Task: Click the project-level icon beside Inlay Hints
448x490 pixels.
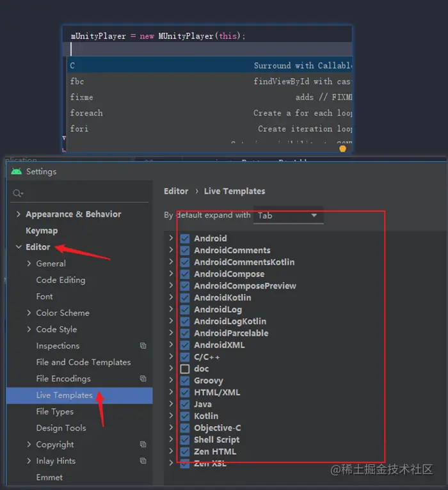Action: click(143, 461)
